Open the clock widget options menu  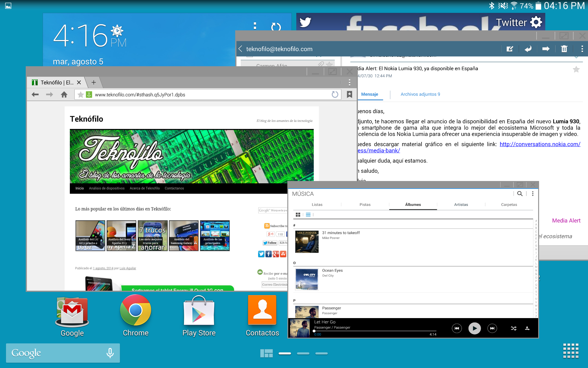(255, 26)
